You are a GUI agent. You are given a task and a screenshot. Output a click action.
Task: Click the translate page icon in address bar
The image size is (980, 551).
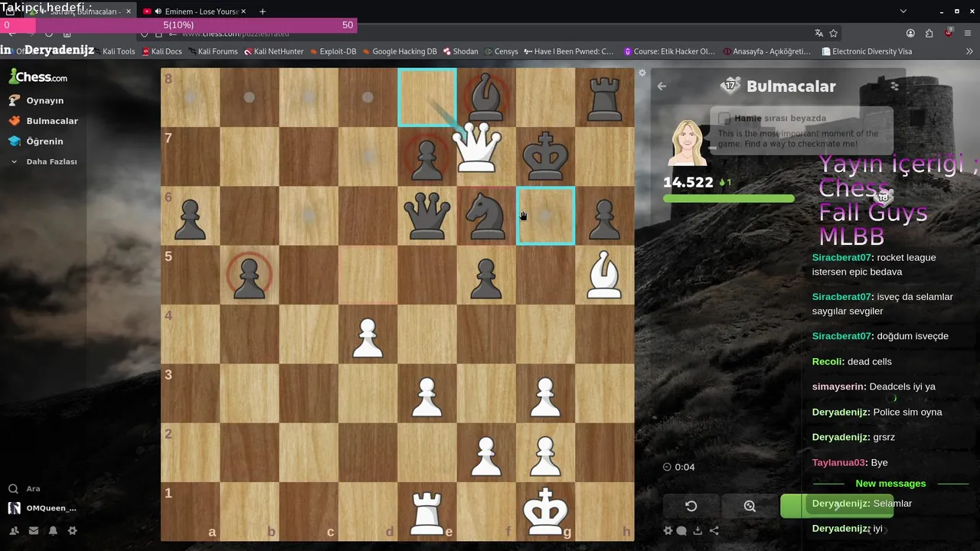818,33
